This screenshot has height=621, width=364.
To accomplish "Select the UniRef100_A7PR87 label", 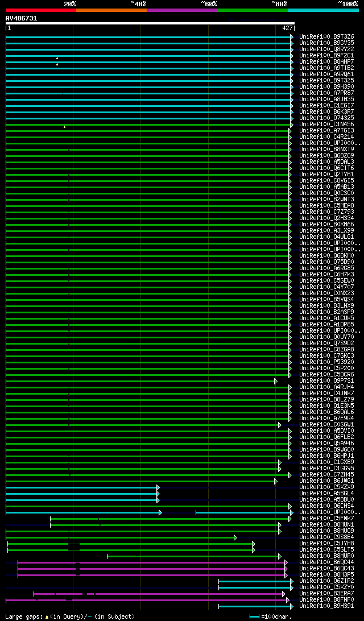I will (327, 93).
